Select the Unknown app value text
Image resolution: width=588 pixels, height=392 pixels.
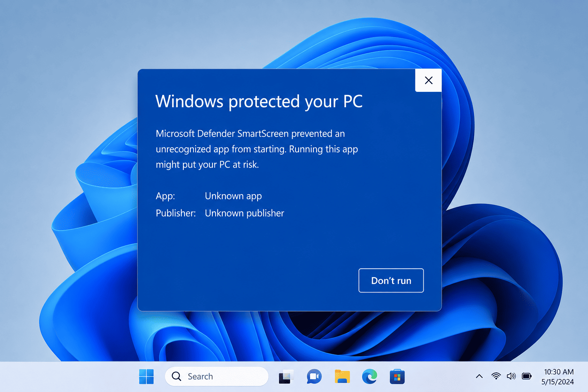click(x=234, y=196)
